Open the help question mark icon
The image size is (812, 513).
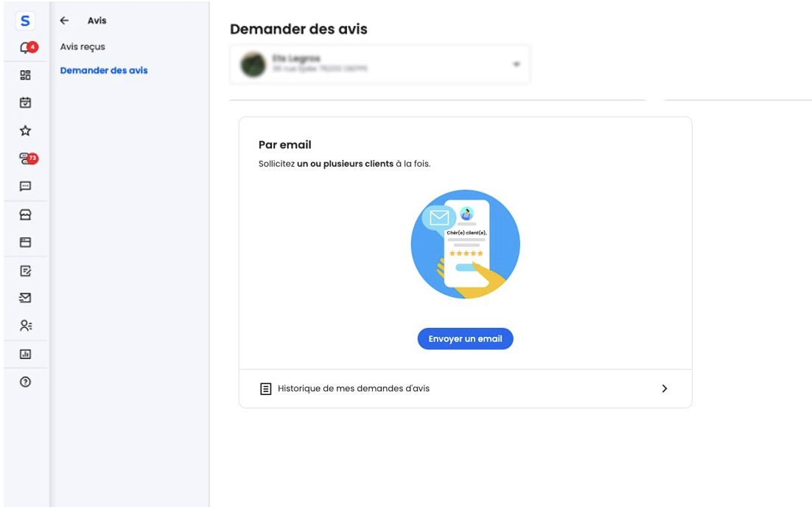click(x=25, y=382)
